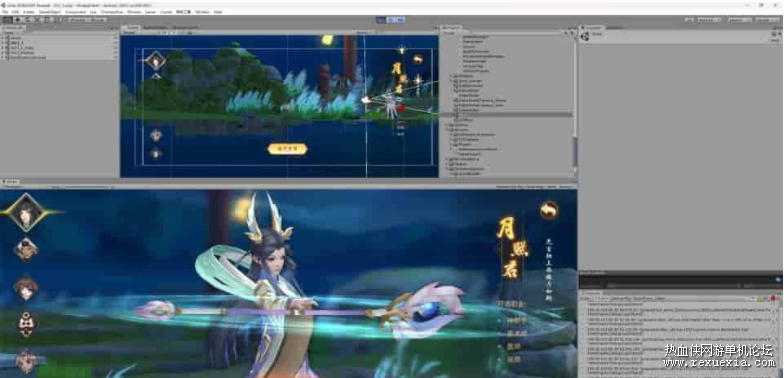The image size is (784, 378).
Task: Expand the first item in the Hierarchy
Action: pyautogui.click(x=3, y=38)
